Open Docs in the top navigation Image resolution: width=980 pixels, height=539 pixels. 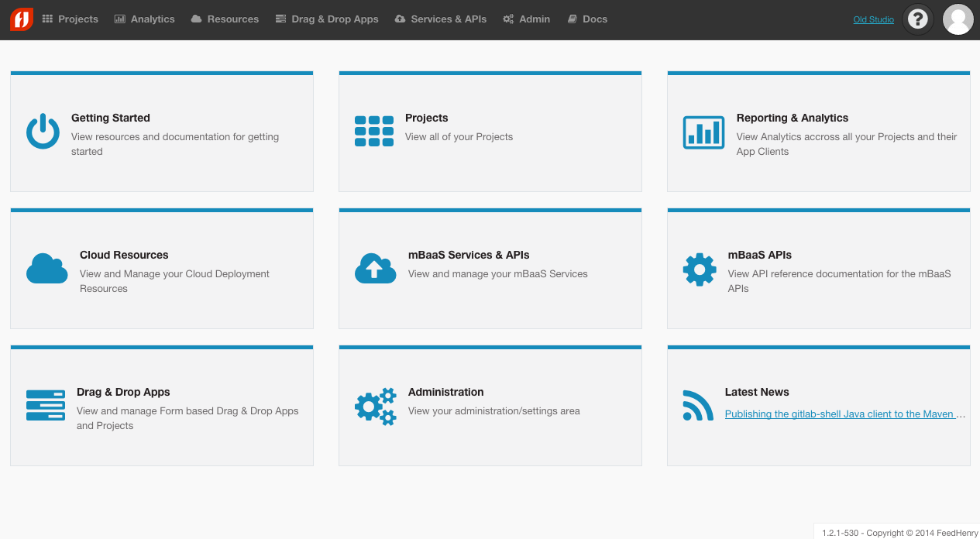(x=587, y=19)
